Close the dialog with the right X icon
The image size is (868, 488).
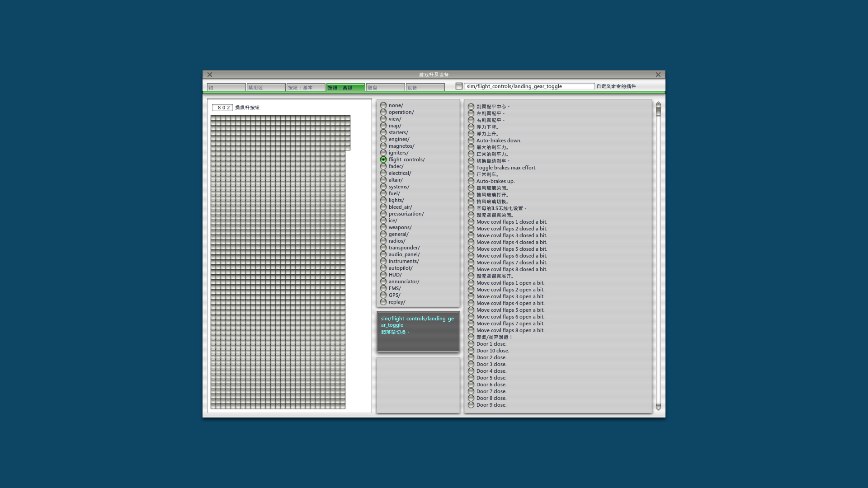(x=658, y=75)
